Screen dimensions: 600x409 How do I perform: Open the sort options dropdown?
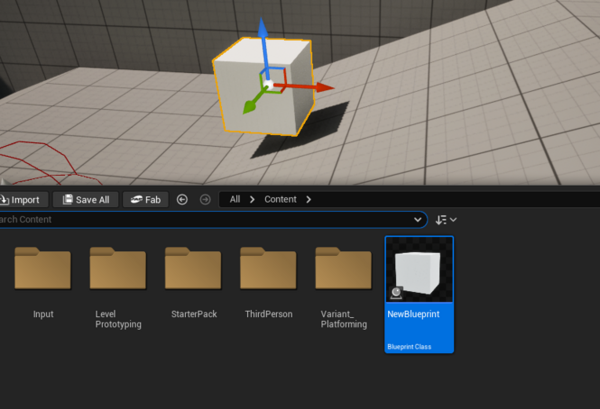point(446,220)
